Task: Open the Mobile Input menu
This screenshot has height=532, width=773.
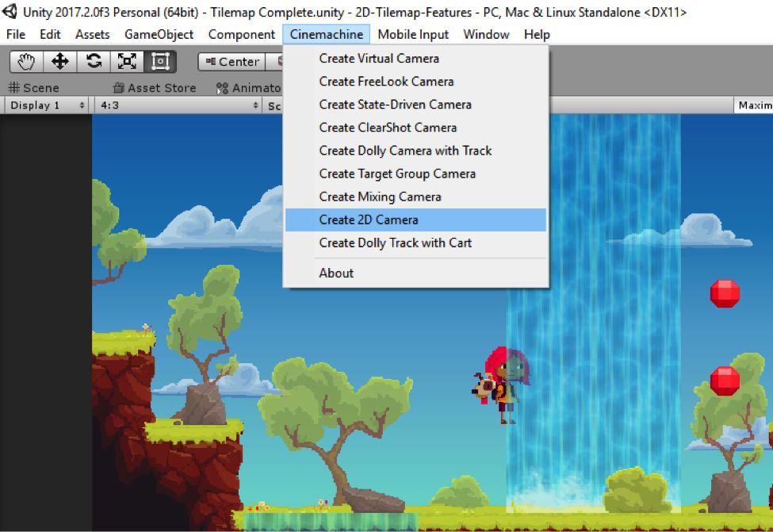Action: click(413, 34)
